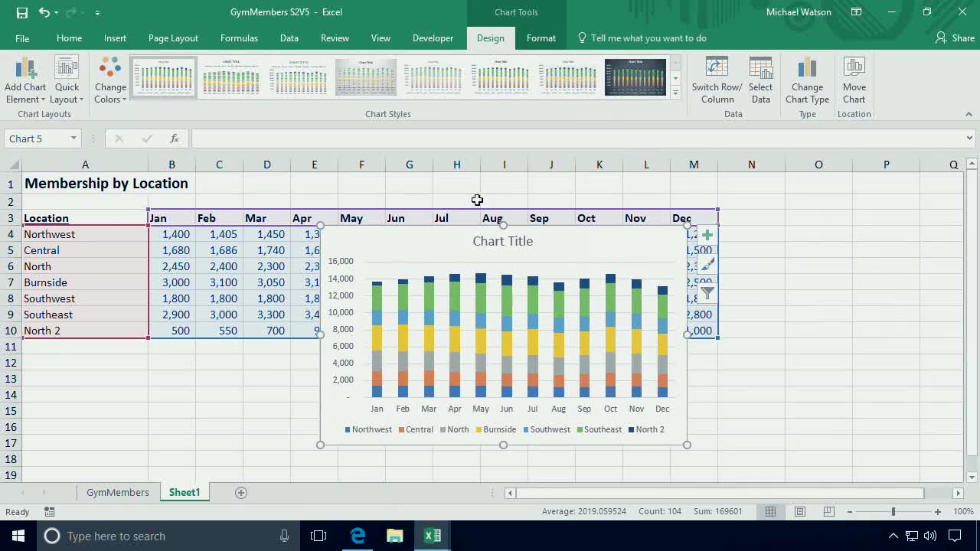Open the Chart Filters funnel beside the chart
980x551 pixels.
click(707, 292)
